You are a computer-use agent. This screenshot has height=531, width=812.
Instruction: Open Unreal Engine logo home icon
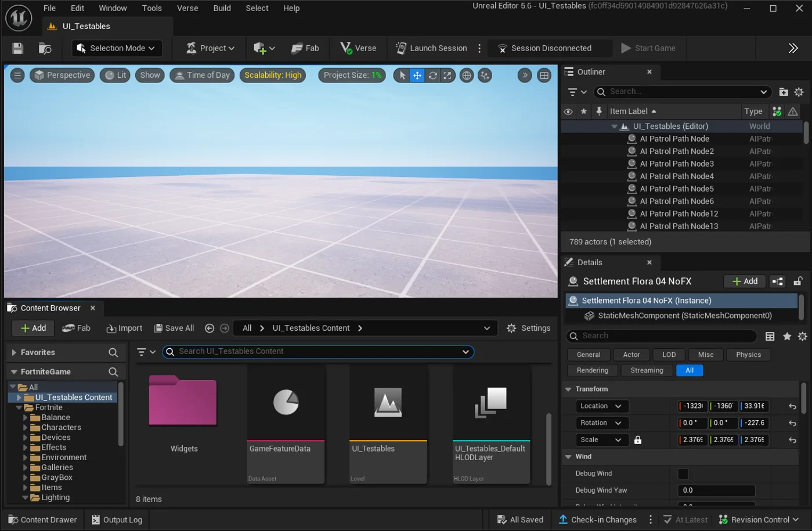19,17
